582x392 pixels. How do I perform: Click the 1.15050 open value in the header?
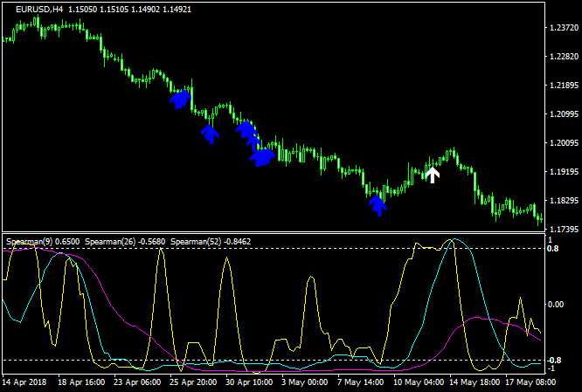pos(83,10)
